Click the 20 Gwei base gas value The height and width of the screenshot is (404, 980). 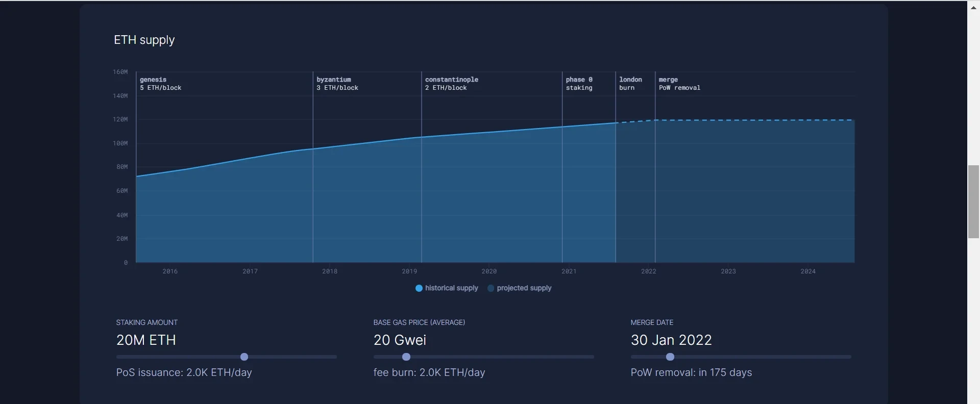pos(400,340)
